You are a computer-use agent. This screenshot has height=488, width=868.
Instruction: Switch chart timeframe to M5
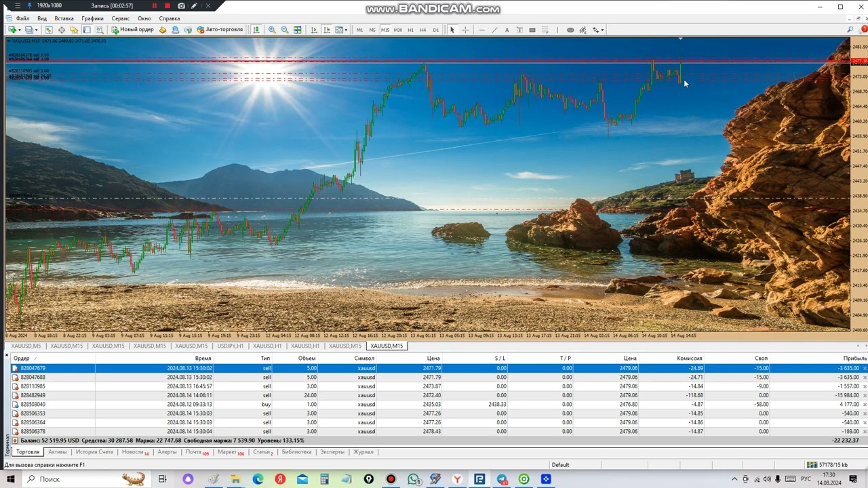point(372,30)
